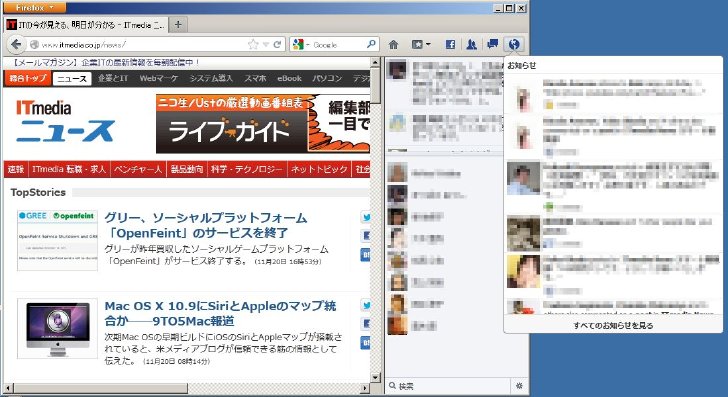Image resolution: width=728 pixels, height=397 pixels.
Task: Open the Google search engine selector dropdown
Action: 300,45
